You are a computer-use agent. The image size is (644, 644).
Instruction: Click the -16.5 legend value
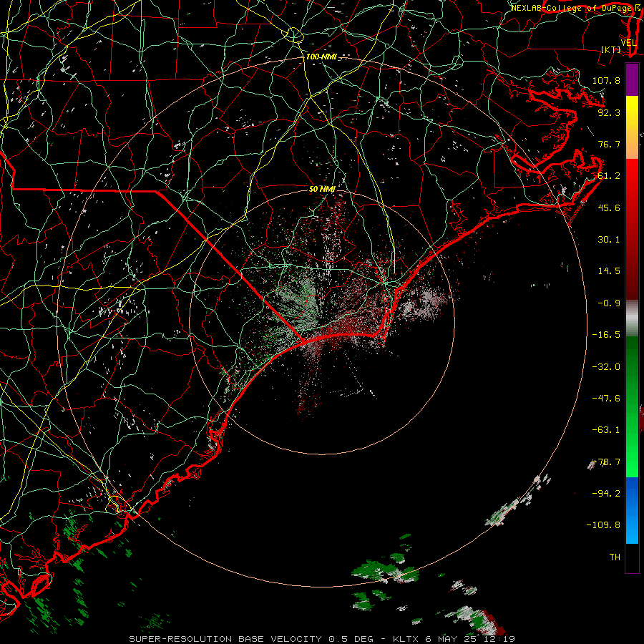pyautogui.click(x=606, y=335)
